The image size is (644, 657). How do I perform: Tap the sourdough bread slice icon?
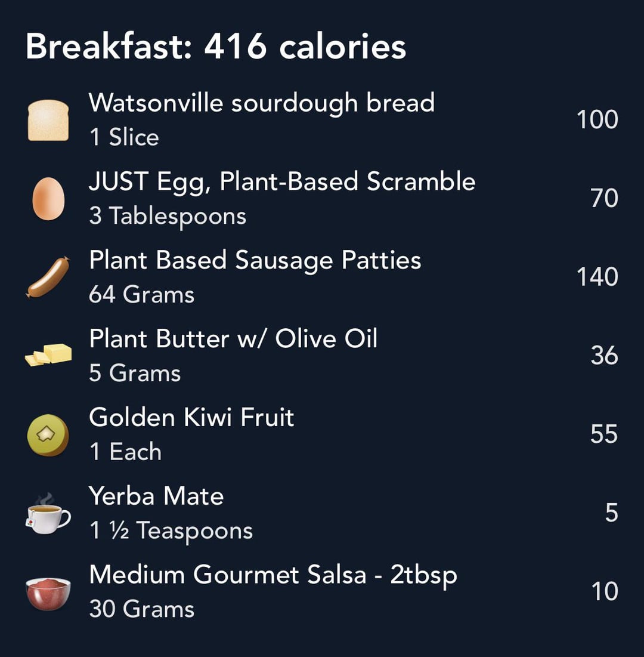click(48, 121)
